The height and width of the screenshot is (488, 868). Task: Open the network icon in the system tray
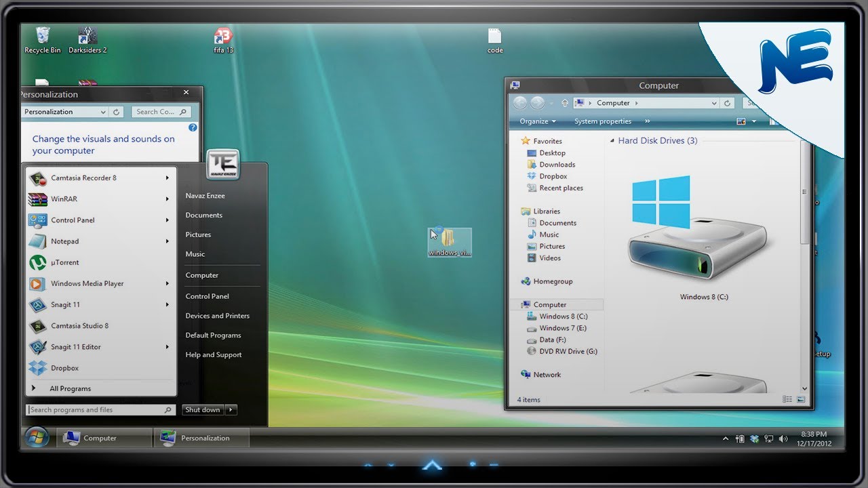(769, 439)
